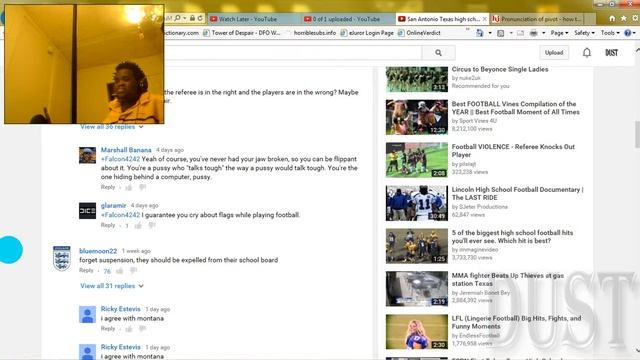The height and width of the screenshot is (360, 640).
Task: Reply to bluemoon22's comment
Action: [x=86, y=270]
